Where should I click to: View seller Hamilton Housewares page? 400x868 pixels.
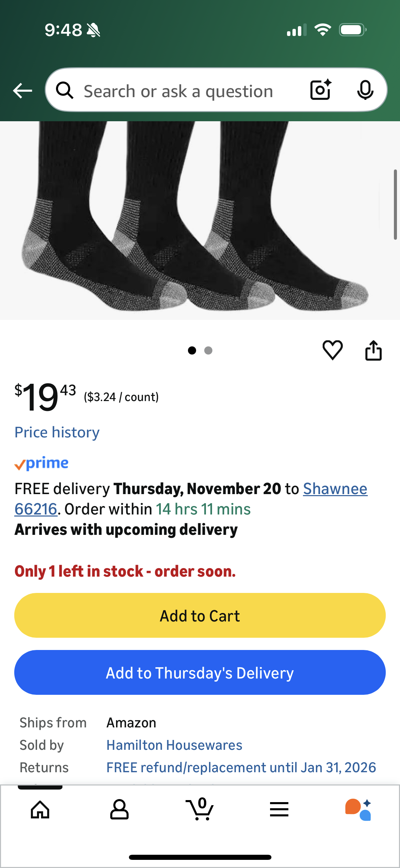pyautogui.click(x=174, y=745)
